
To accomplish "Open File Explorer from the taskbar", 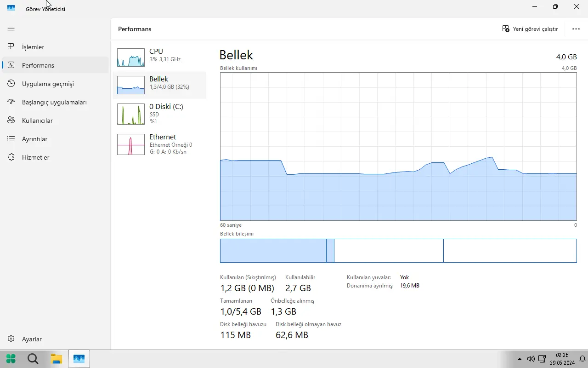I will pos(56,359).
